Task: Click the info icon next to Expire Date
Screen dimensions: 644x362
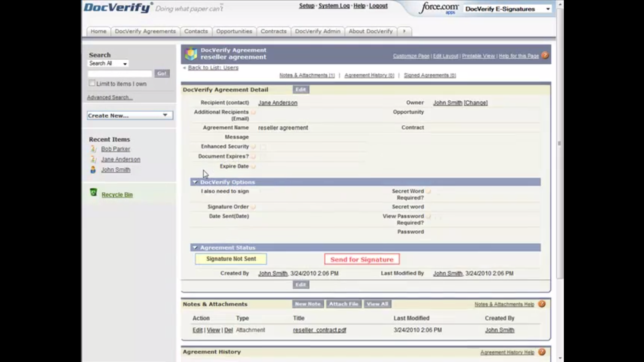Action: tap(254, 166)
